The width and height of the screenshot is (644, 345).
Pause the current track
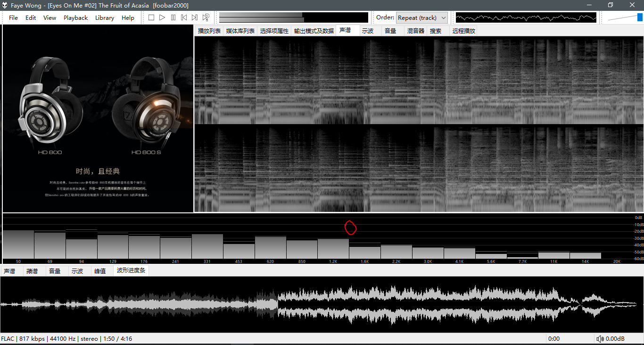tap(173, 17)
